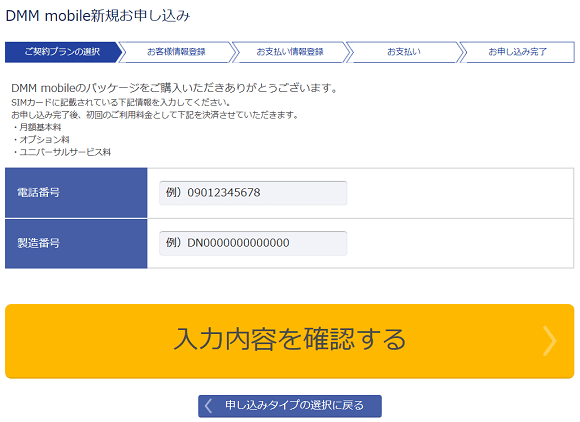The image size is (580, 422).
Task: Focus the 製造番号 input field
Action: tap(253, 243)
